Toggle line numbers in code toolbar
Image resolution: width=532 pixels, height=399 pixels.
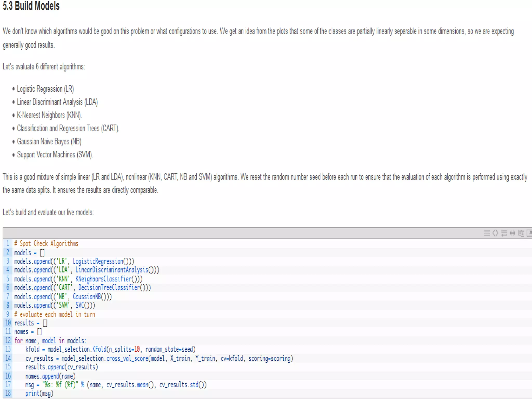[x=487, y=233]
